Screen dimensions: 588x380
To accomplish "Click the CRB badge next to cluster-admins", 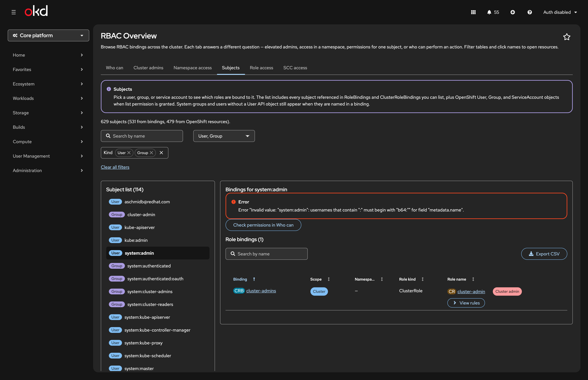I will click(x=239, y=291).
